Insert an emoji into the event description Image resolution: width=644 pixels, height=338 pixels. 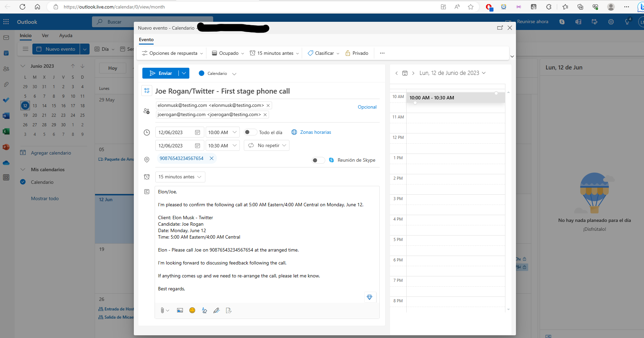pyautogui.click(x=192, y=310)
